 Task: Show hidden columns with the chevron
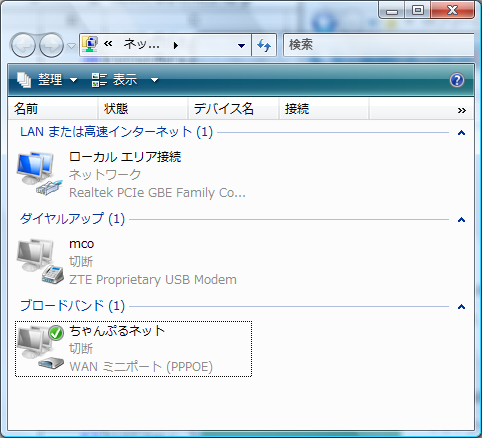tap(462, 110)
